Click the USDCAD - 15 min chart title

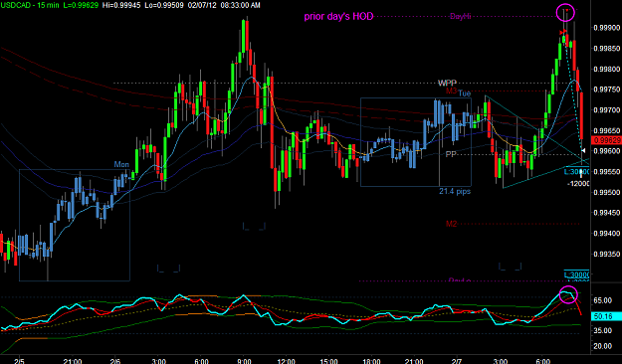point(29,5)
